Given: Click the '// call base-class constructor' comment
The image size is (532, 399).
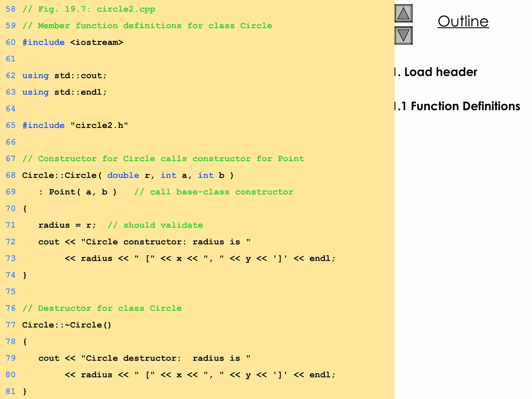Looking at the screenshot, I should coord(214,192).
